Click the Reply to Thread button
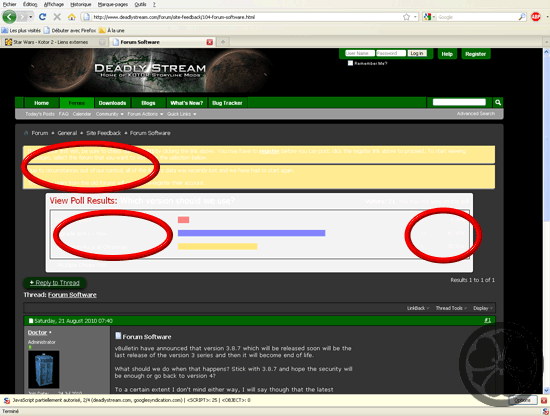Viewport: 550px width, 416px height. click(55, 283)
